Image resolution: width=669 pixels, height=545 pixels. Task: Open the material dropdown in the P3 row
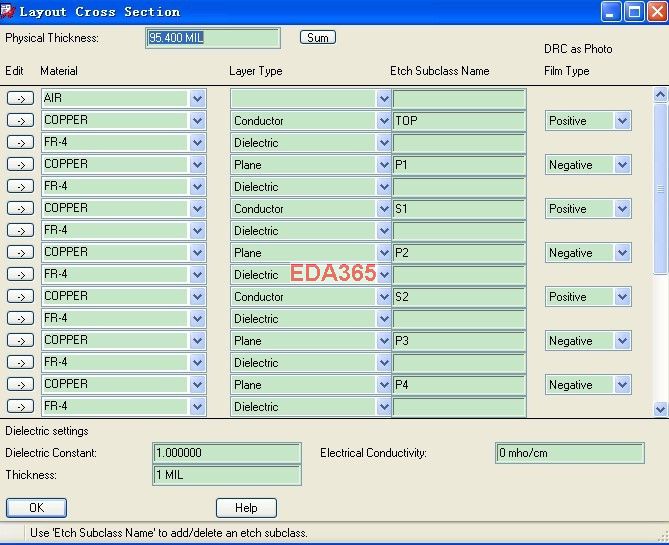tap(197, 341)
